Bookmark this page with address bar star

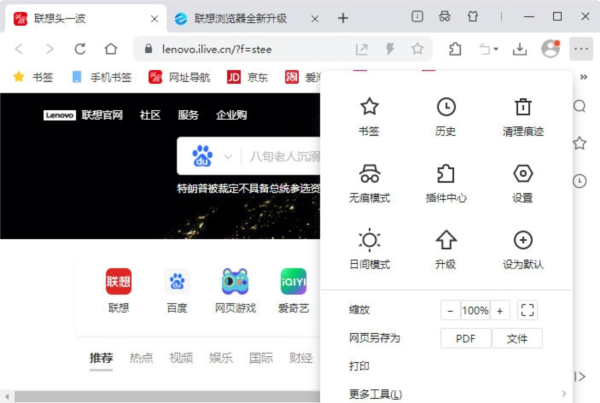pyautogui.click(x=417, y=49)
